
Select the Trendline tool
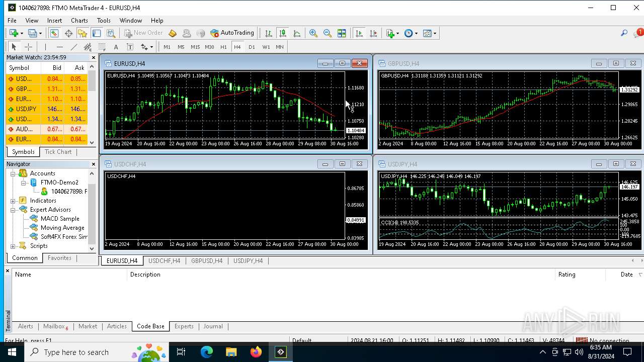(x=74, y=47)
